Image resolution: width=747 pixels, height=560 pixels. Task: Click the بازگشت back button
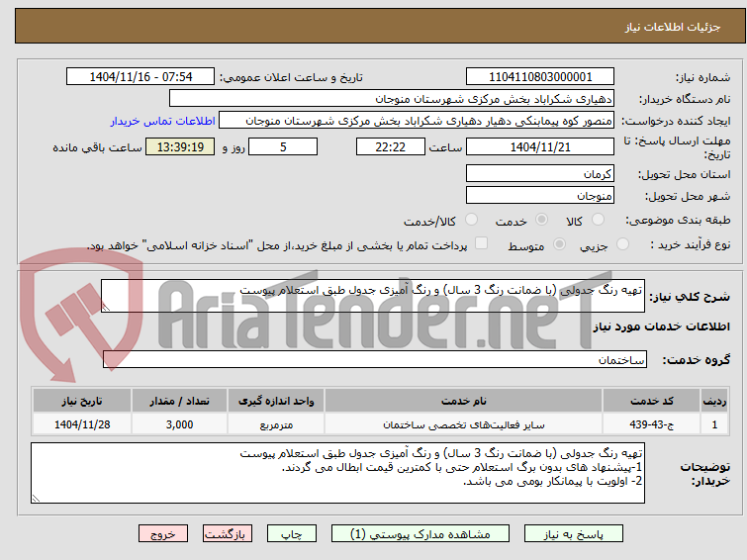click(228, 534)
